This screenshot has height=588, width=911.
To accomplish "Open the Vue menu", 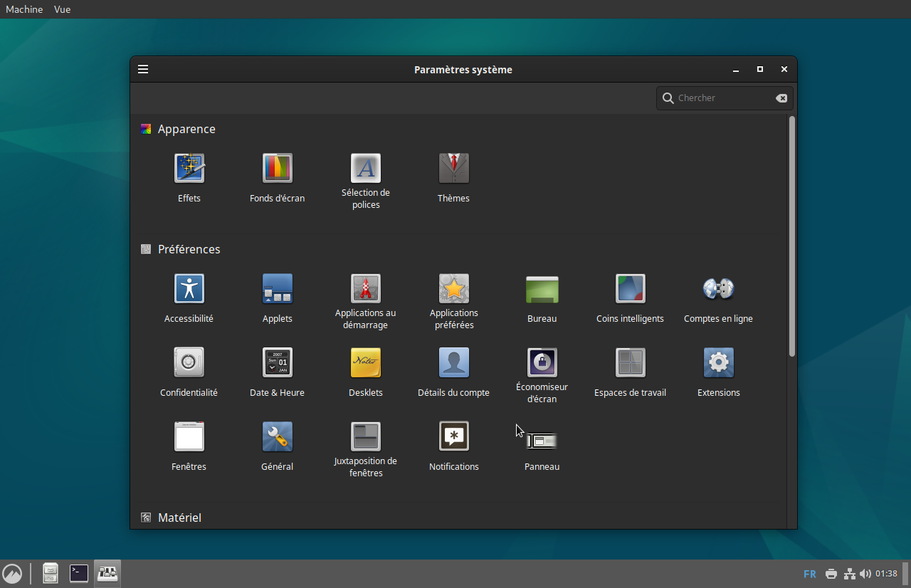I will 63,9.
